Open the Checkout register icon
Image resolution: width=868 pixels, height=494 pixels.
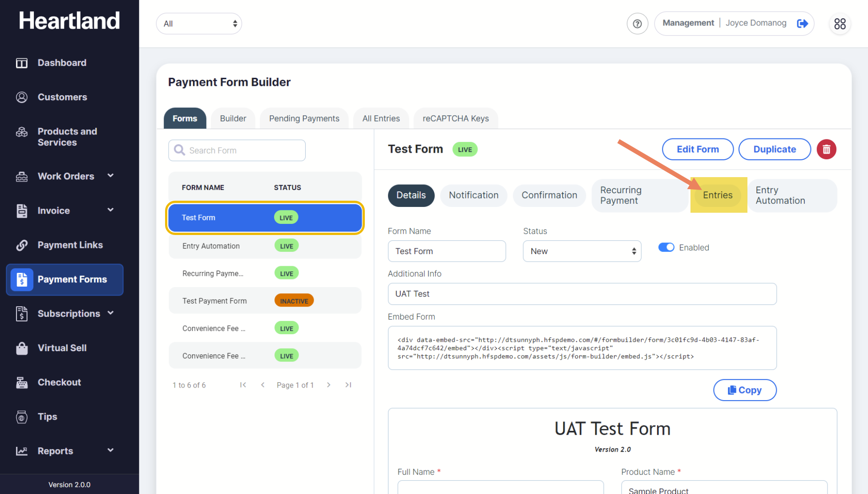(21, 382)
